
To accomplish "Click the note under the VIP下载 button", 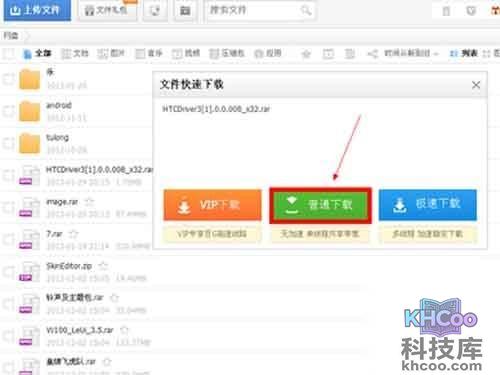I will click(x=212, y=234).
